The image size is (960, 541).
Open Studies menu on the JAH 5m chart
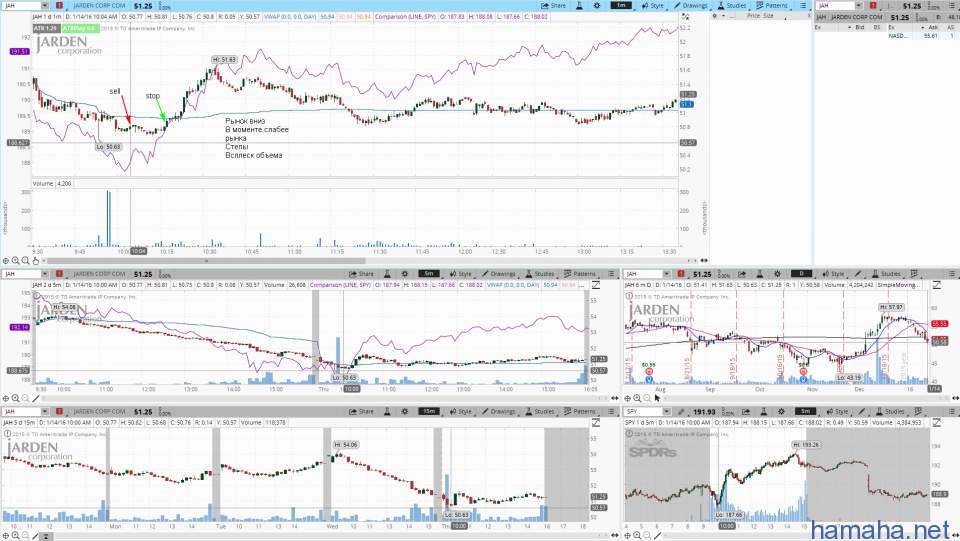539,274
